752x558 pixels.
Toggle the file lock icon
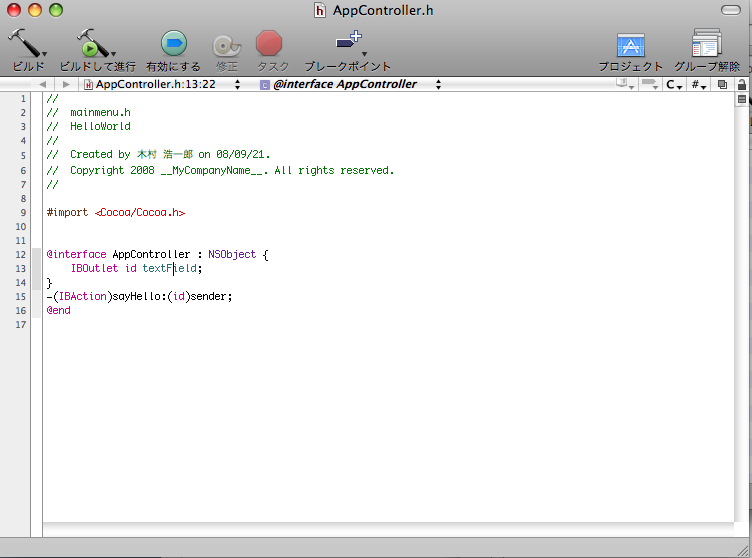click(x=741, y=84)
